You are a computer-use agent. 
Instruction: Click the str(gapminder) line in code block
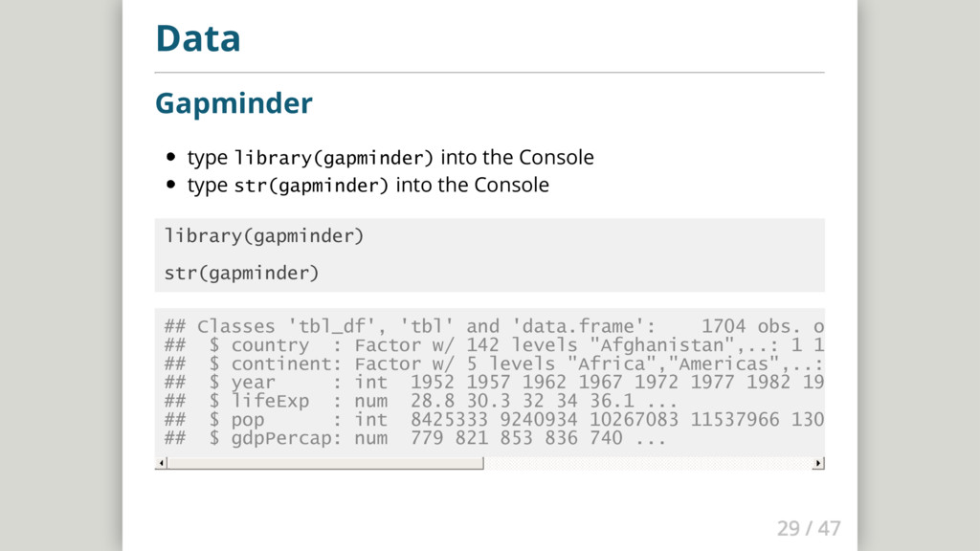pos(241,274)
